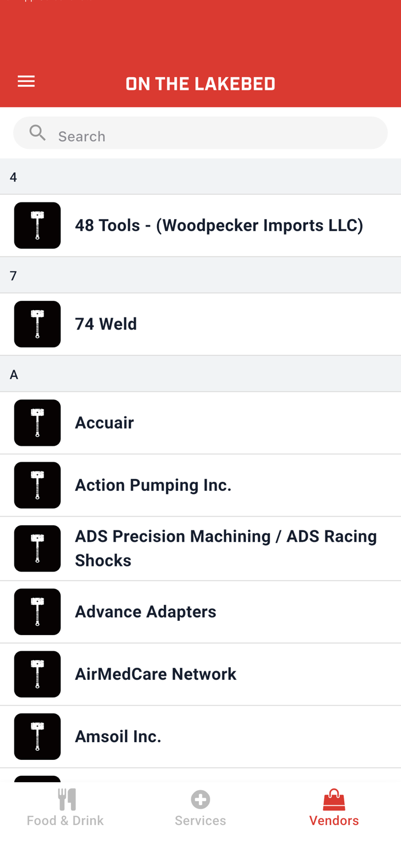
Task: Select ADS Precision Machining / ADS Racing Shocks
Action: 226,548
